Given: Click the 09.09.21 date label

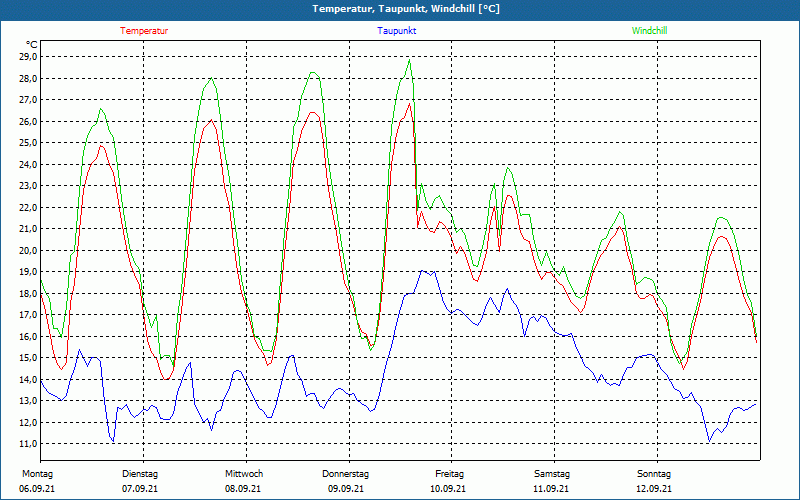Looking at the screenshot, I should tap(346, 489).
